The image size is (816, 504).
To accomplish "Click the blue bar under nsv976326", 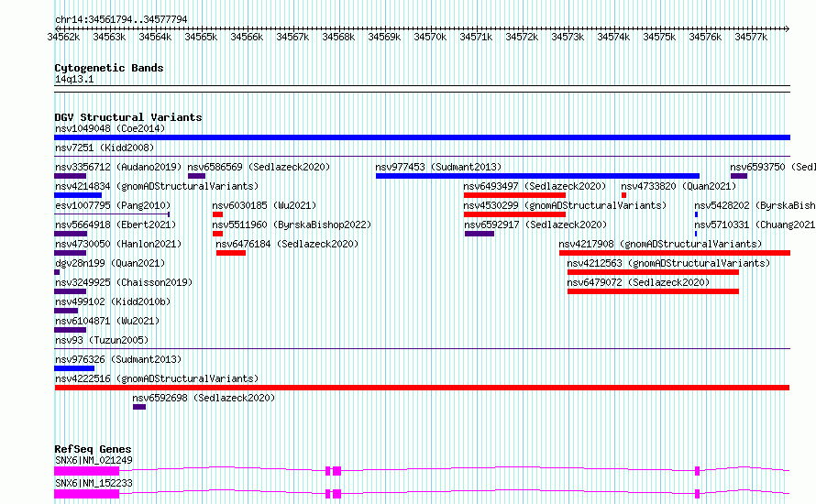I will pyautogui.click(x=74, y=368).
